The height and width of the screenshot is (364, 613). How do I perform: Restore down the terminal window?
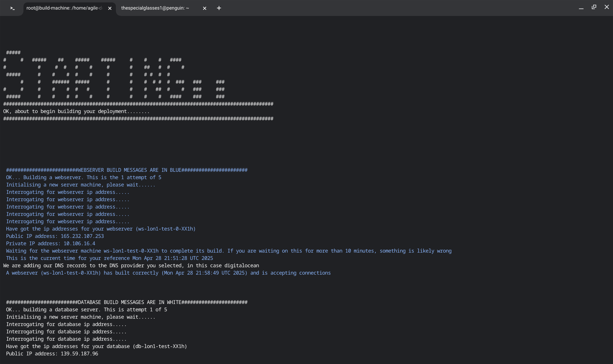(594, 7)
